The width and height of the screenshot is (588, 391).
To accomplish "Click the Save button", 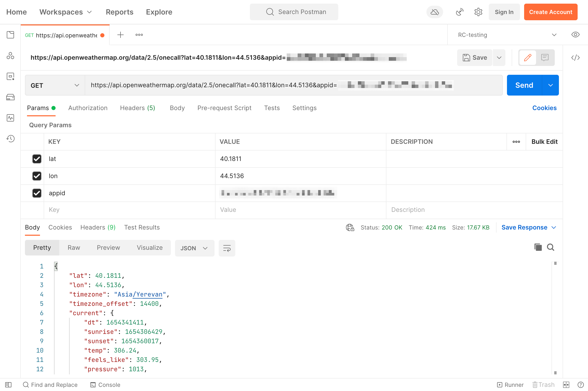I will click(x=475, y=58).
